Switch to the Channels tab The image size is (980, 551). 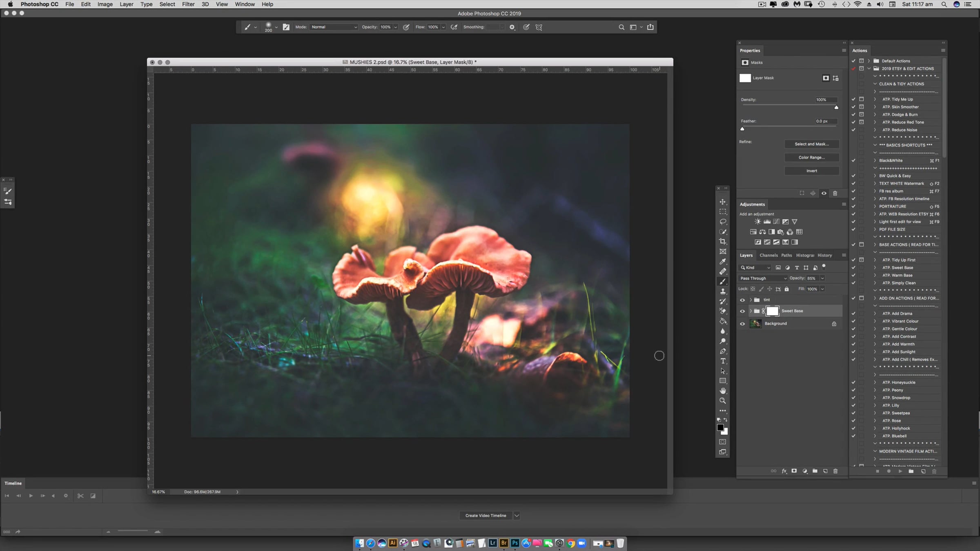coord(768,256)
